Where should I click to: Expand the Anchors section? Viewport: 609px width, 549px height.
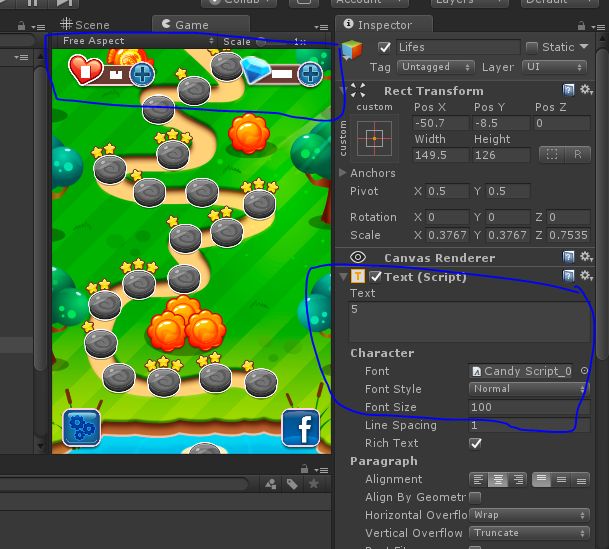(x=343, y=172)
